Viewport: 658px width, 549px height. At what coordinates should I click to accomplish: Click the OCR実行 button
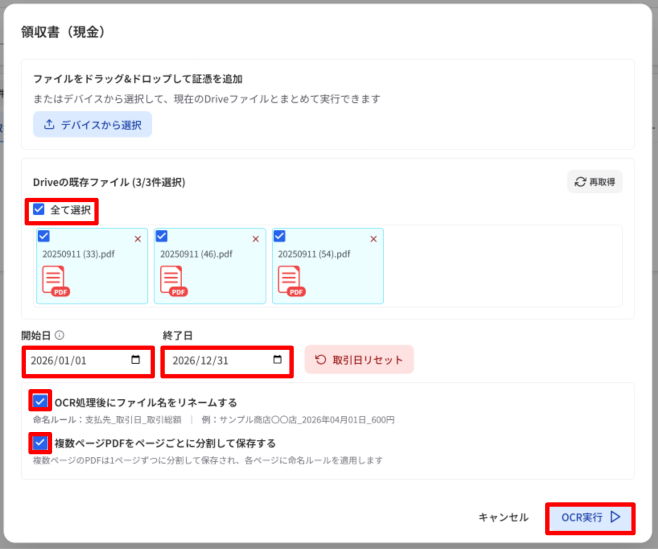coord(590,517)
